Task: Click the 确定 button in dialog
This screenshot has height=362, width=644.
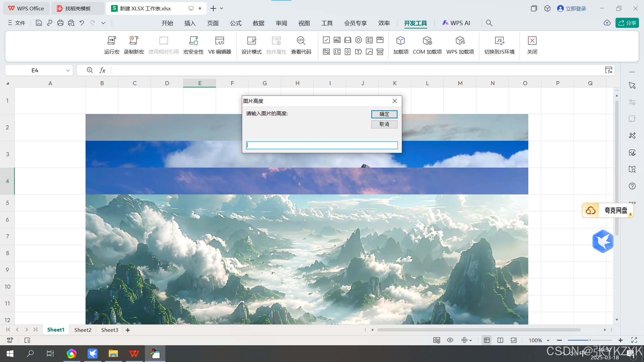Action: click(x=384, y=114)
